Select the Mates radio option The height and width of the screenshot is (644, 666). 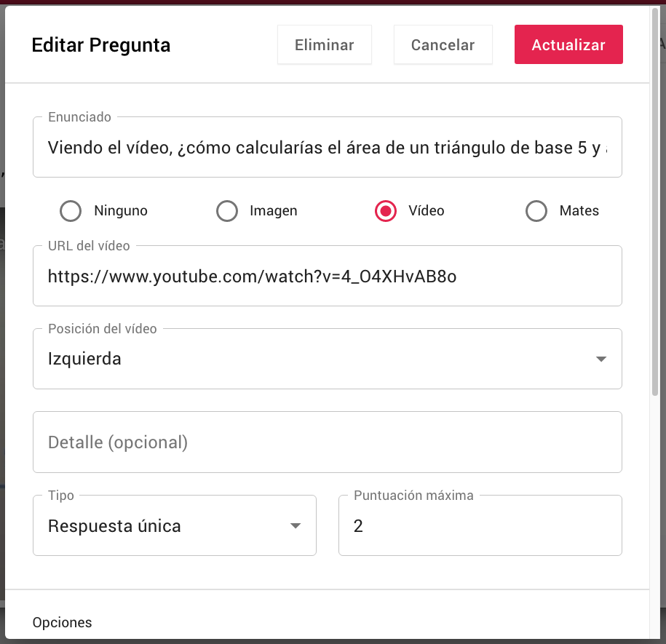pos(536,211)
